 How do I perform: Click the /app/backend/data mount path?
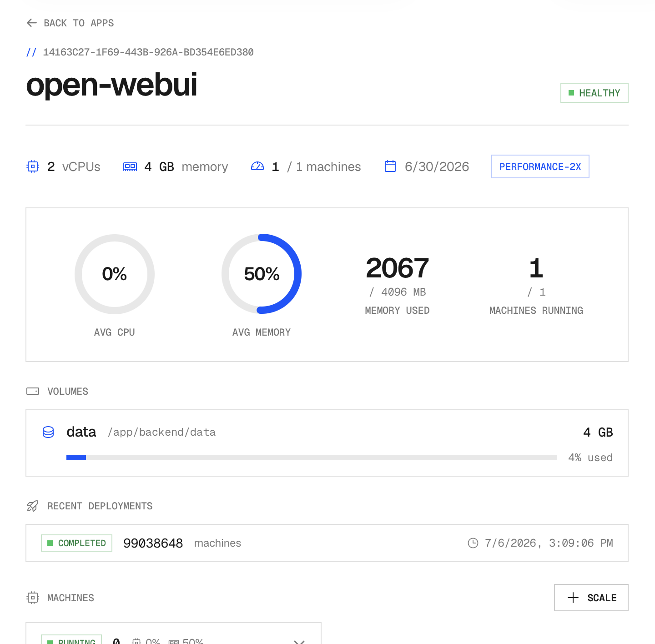click(x=162, y=432)
